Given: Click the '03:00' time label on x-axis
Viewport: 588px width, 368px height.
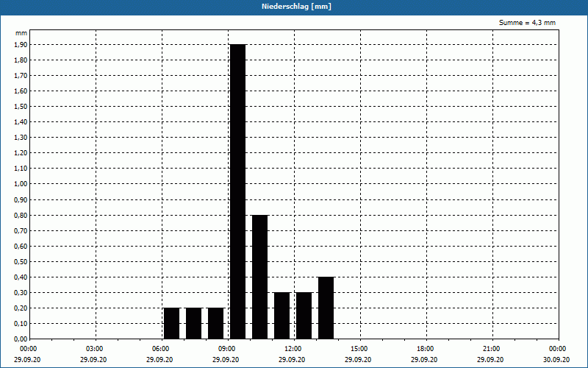Looking at the screenshot, I should (94, 349).
